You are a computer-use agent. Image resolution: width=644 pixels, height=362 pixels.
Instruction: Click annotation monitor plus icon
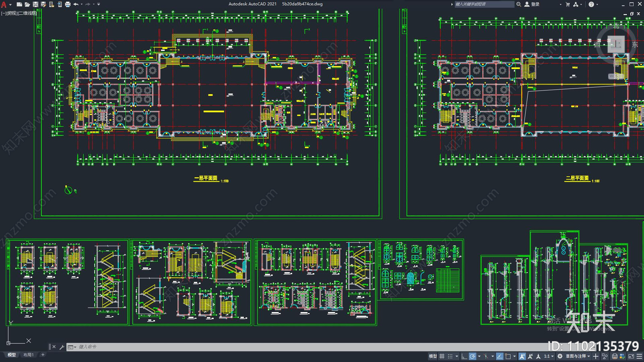pos(595,356)
